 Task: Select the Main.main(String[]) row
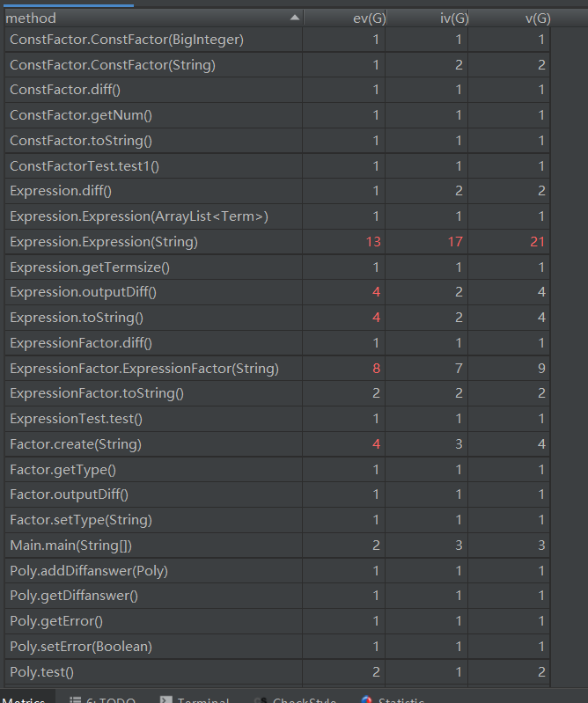coord(70,545)
